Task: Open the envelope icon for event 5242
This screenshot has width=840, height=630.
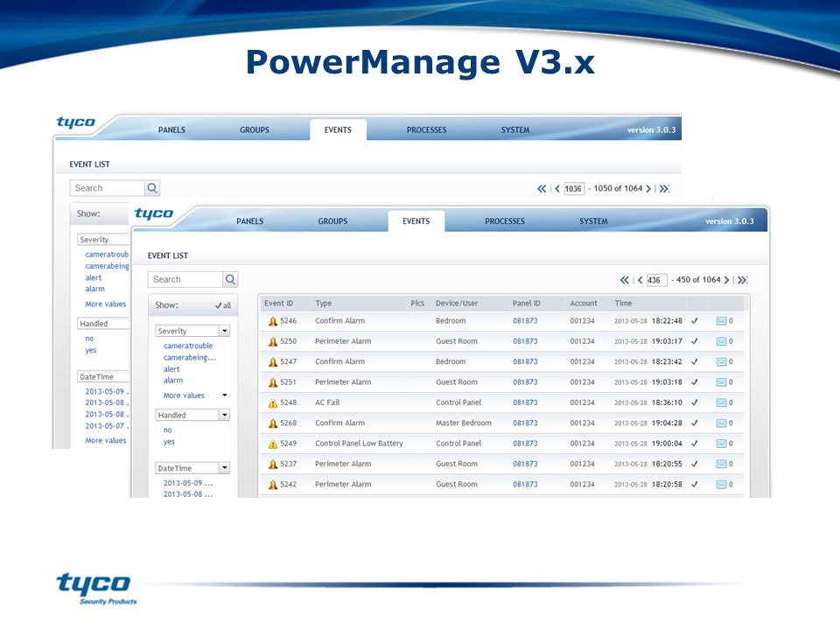Action: pos(722,484)
